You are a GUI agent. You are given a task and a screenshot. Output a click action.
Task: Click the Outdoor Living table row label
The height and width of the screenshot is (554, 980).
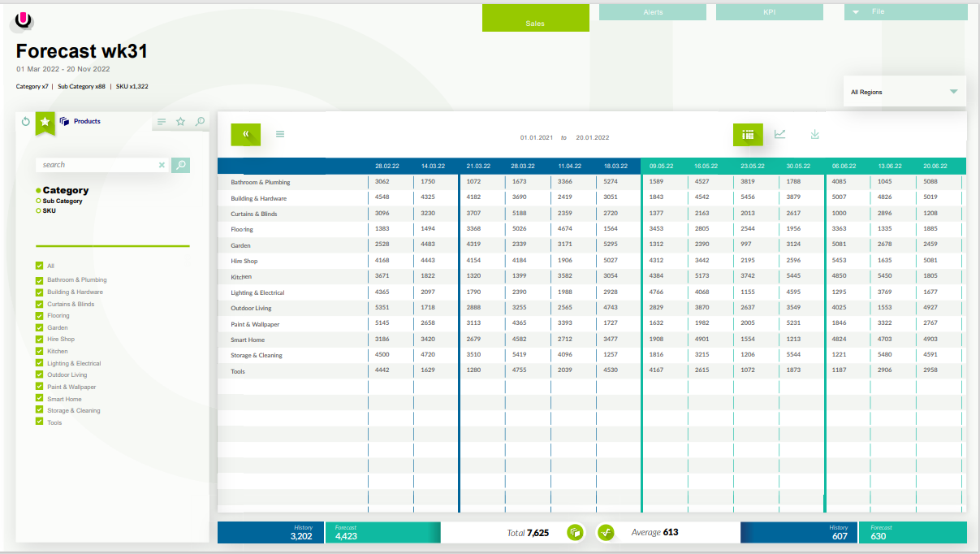pyautogui.click(x=251, y=309)
